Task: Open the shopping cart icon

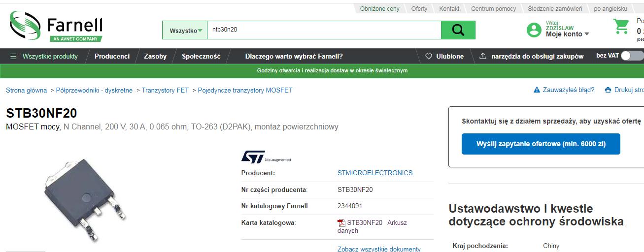Action: 621,26
